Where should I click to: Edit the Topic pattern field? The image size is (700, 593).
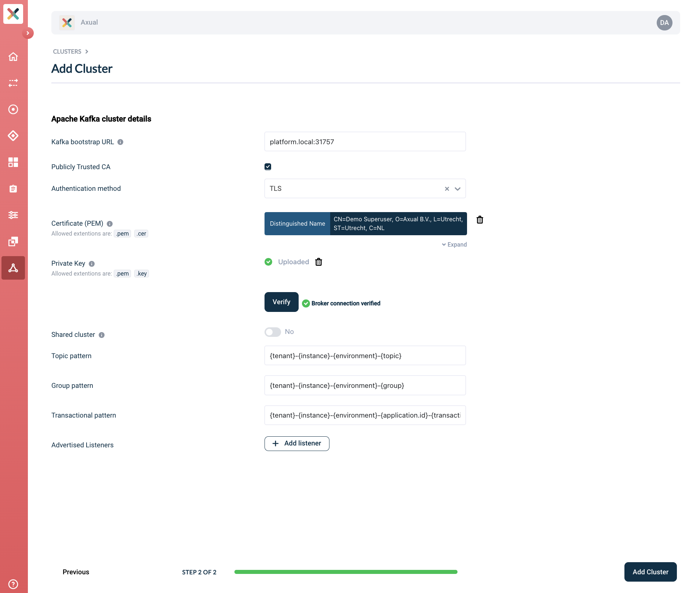(x=365, y=356)
